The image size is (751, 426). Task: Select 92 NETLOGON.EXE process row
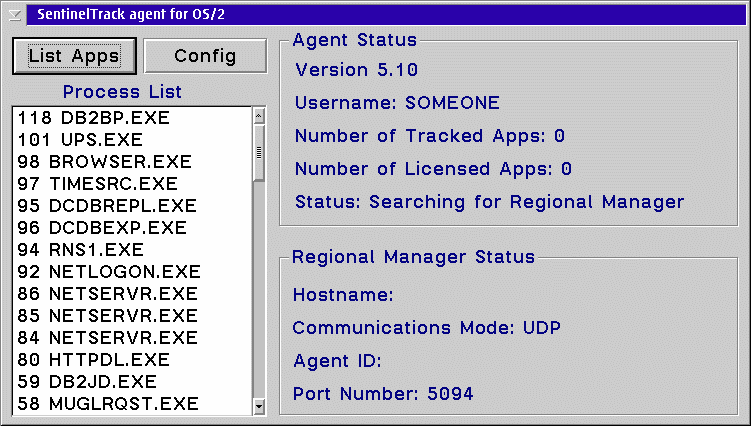[x=133, y=272]
